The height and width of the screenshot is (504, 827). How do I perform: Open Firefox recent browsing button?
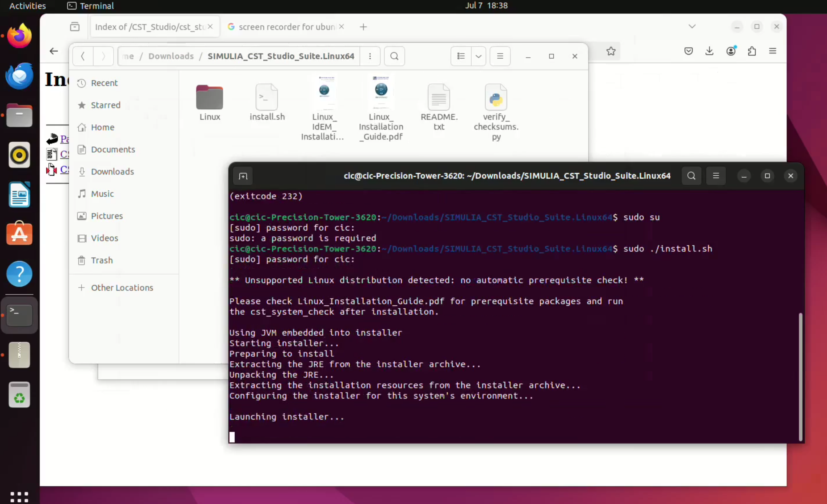tap(75, 27)
